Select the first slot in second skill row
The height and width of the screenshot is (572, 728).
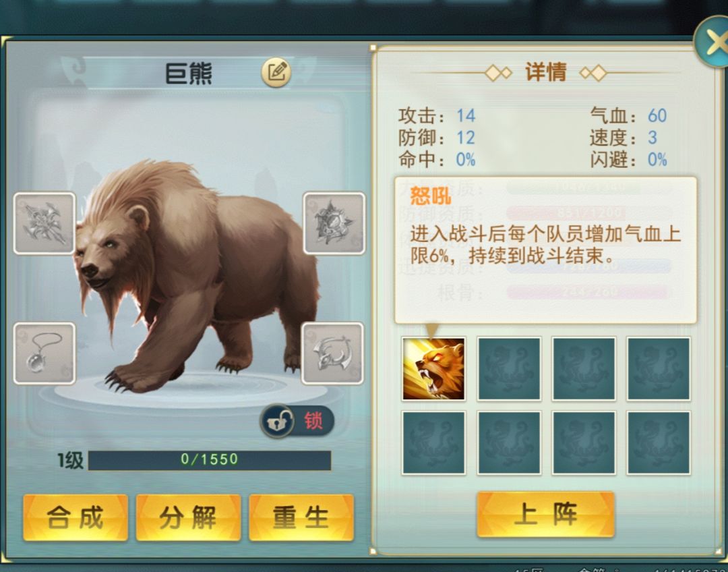(x=433, y=442)
